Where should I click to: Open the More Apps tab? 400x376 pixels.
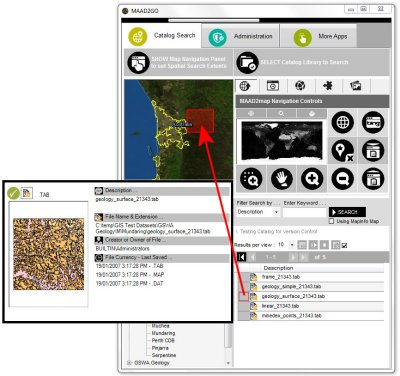click(x=318, y=36)
